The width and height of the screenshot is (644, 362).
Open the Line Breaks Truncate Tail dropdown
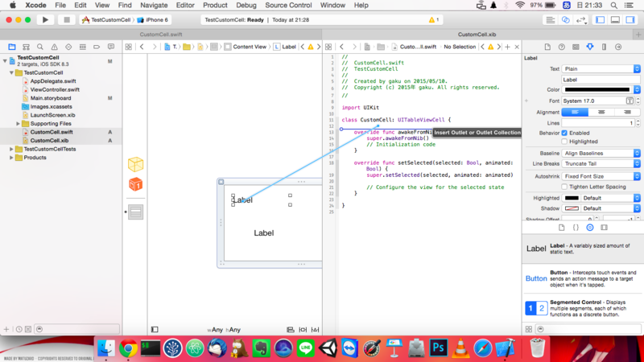tap(601, 164)
